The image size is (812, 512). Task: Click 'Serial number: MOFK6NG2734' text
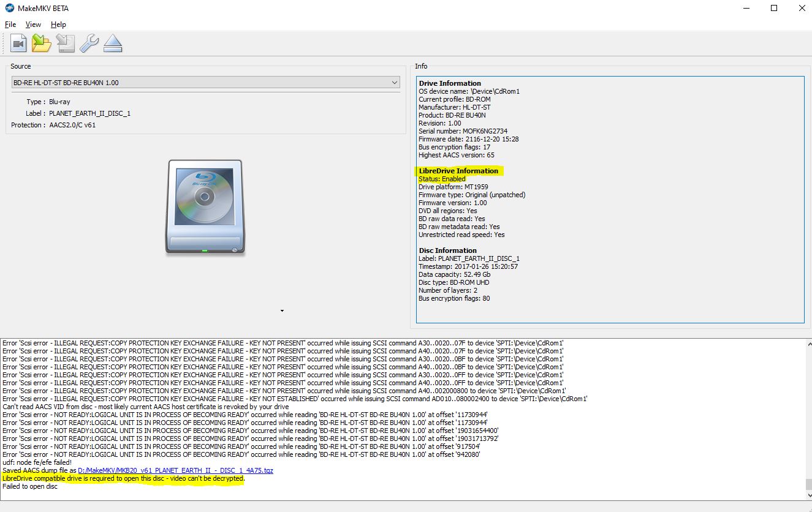[x=463, y=131]
